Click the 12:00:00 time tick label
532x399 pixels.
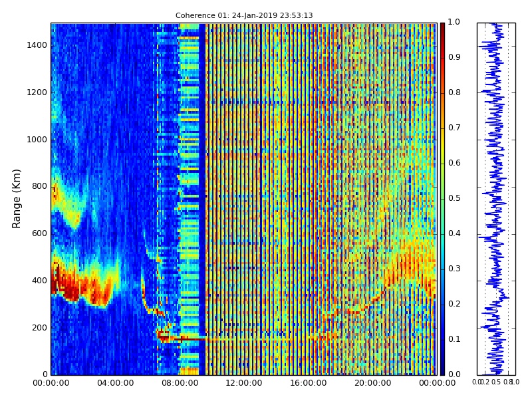click(244, 383)
